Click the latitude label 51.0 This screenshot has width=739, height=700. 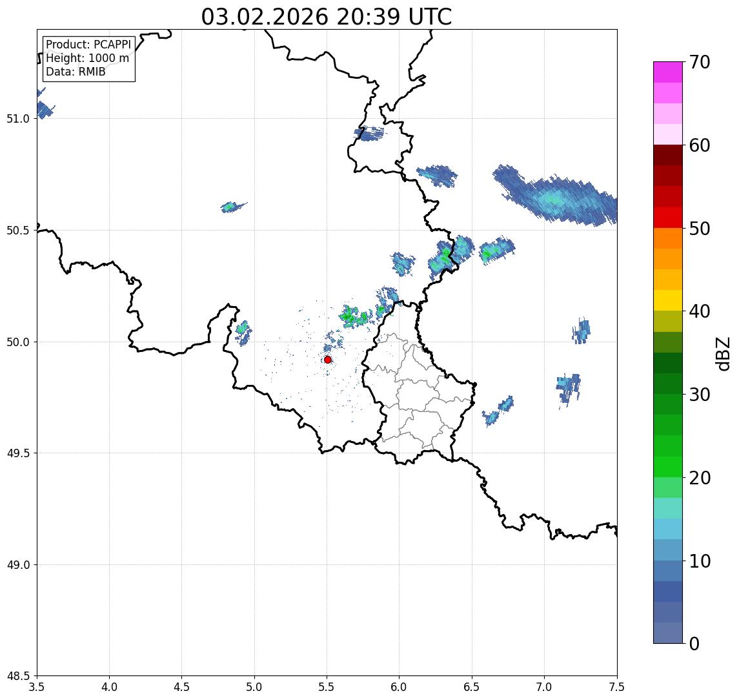tap(18, 119)
